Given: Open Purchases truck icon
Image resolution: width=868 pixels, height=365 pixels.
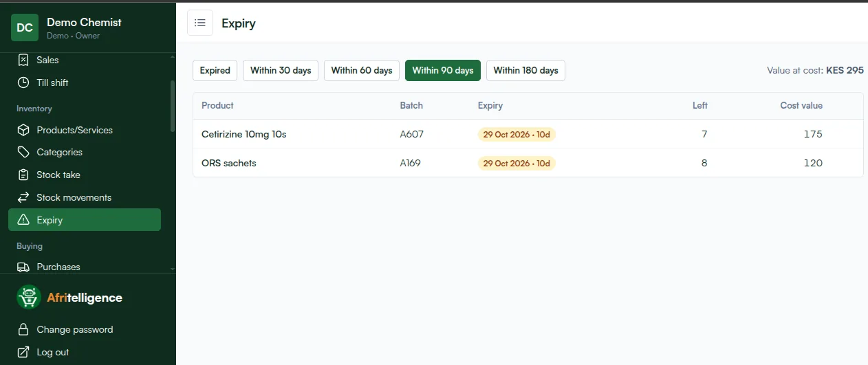Looking at the screenshot, I should [x=23, y=267].
